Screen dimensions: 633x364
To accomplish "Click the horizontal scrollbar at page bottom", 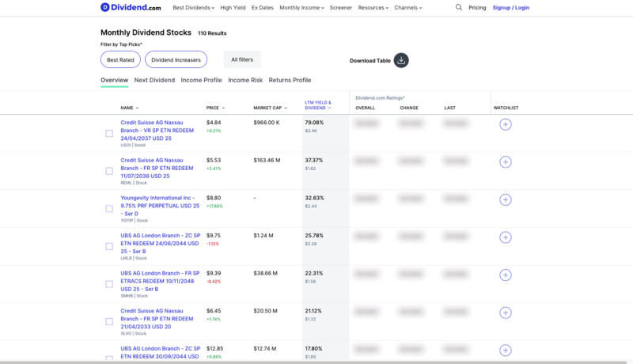I will (x=313, y=362).
